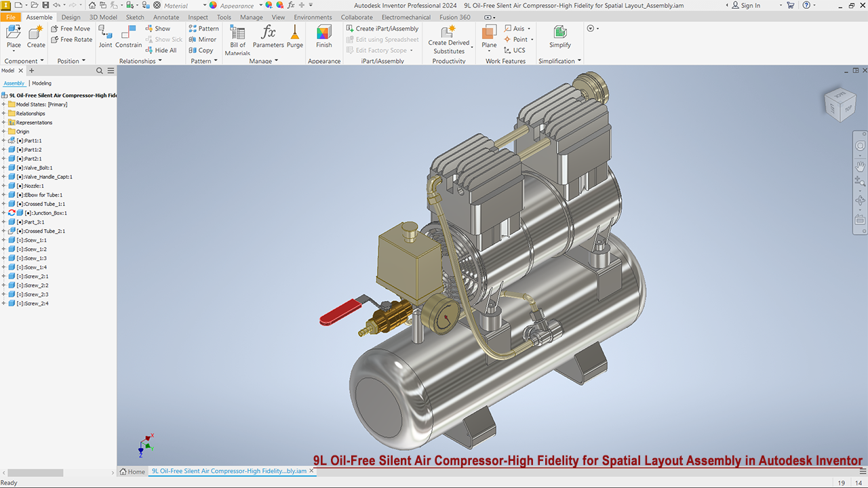Switch to the Sketch ribbon tab
Screen dimensions: 868x488
(135, 17)
